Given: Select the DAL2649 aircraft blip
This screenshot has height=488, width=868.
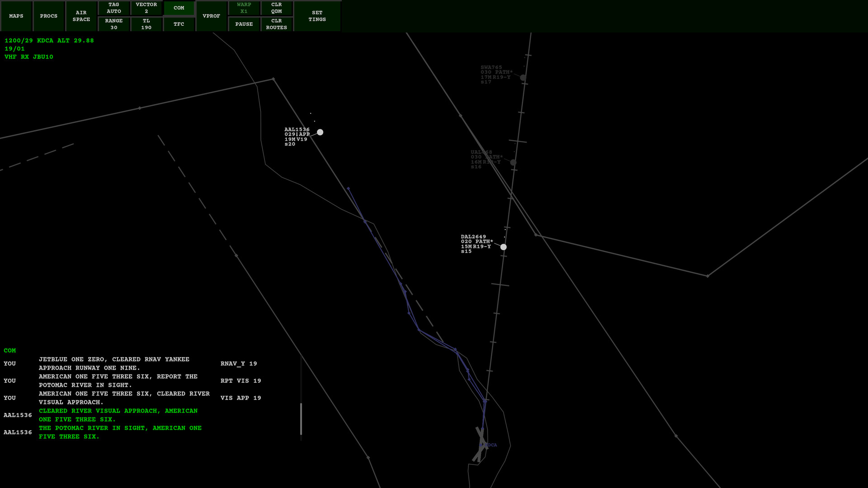Looking at the screenshot, I should [x=504, y=247].
